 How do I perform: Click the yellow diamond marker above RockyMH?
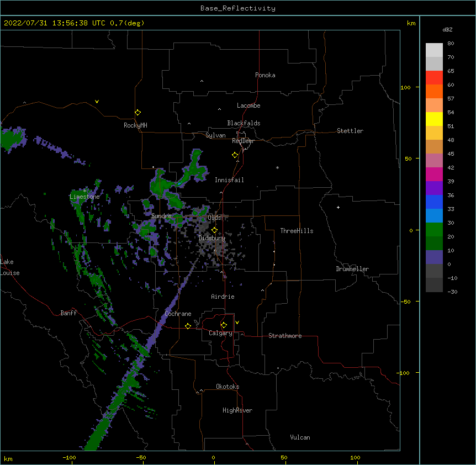(x=137, y=112)
